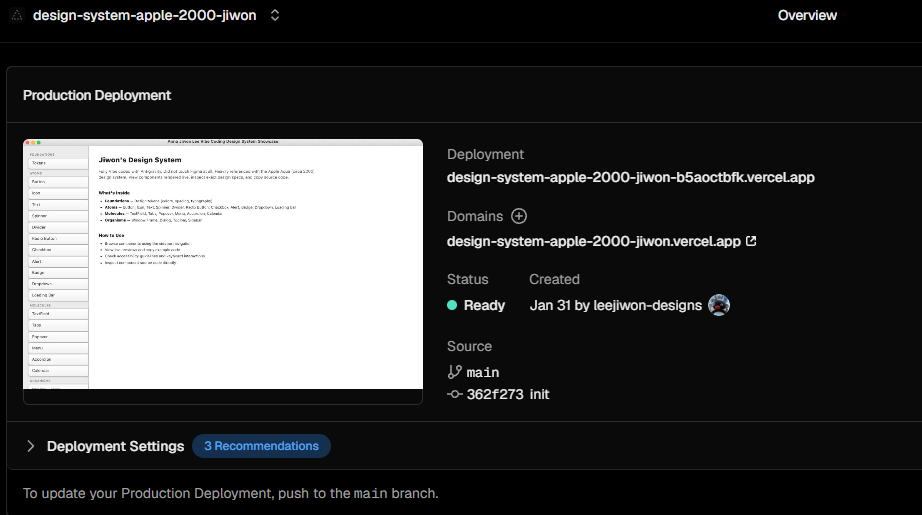Add a domain with plus icon
Screen dimensions: 922x515
tap(519, 216)
